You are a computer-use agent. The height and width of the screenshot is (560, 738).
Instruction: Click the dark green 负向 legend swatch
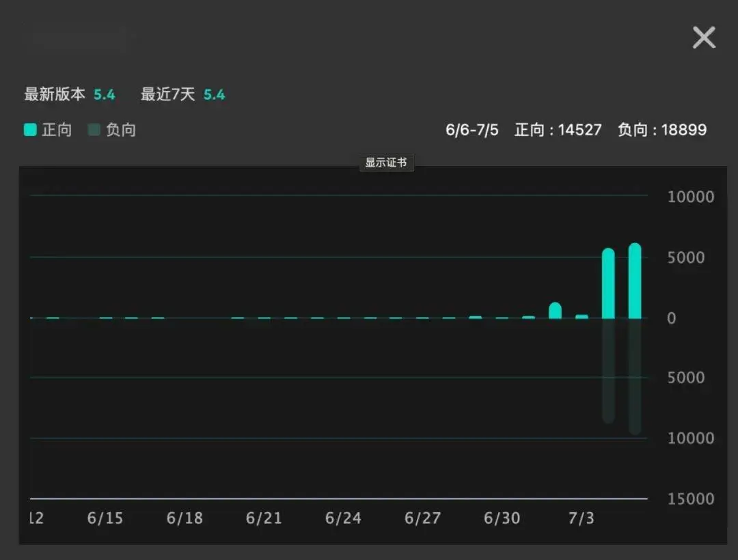pyautogui.click(x=94, y=130)
